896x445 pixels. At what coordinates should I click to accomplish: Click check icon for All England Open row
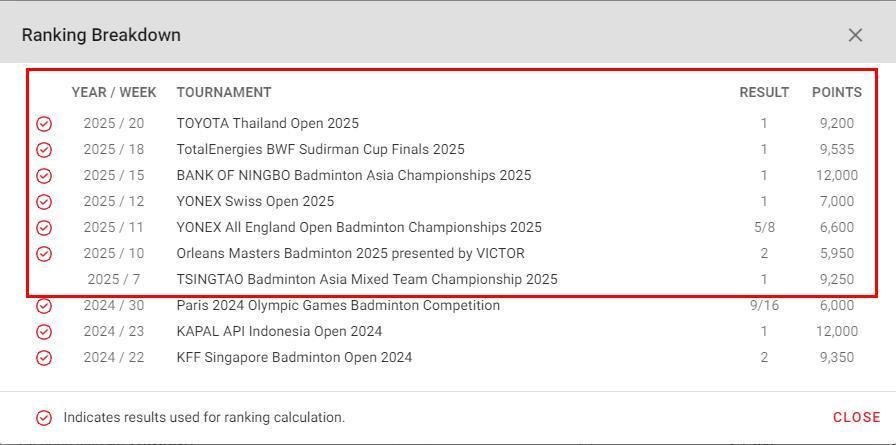44,228
